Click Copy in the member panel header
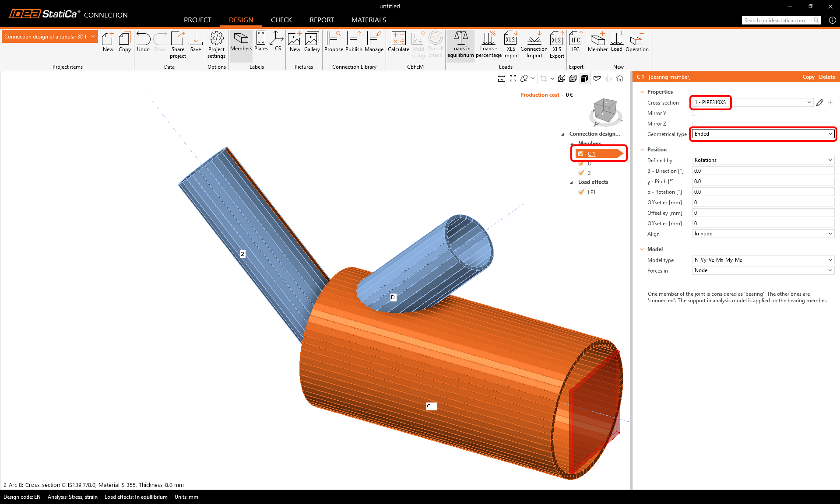The image size is (840, 504). [808, 77]
